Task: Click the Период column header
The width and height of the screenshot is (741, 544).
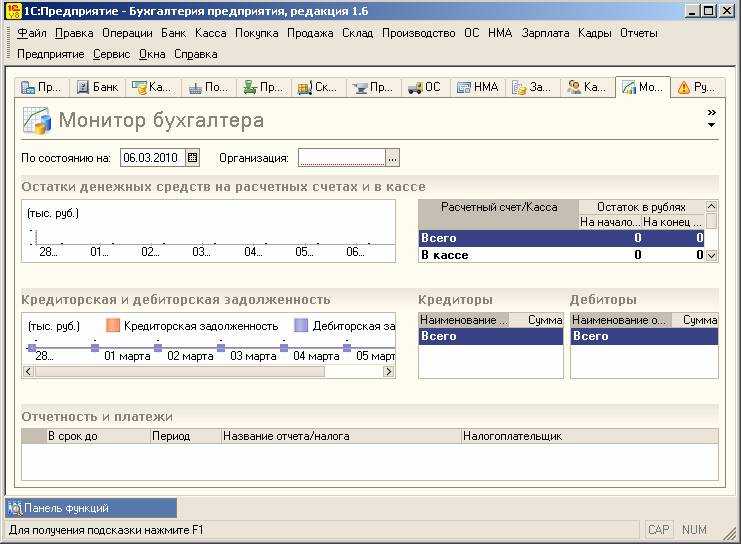Action: pyautogui.click(x=186, y=436)
